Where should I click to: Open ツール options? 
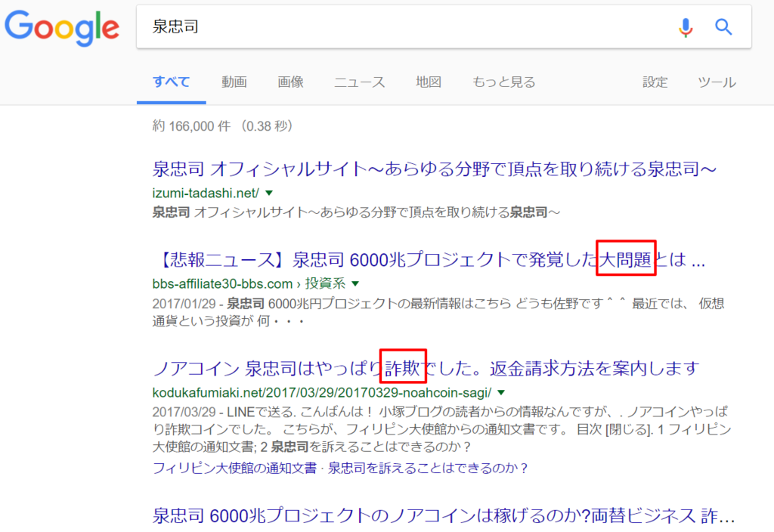(717, 82)
